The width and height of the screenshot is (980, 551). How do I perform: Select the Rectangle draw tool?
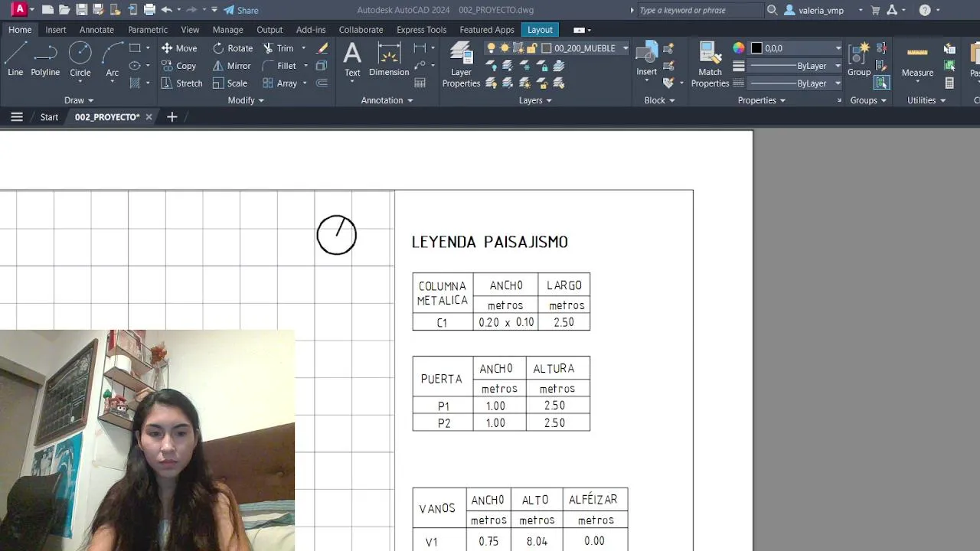[x=135, y=47]
